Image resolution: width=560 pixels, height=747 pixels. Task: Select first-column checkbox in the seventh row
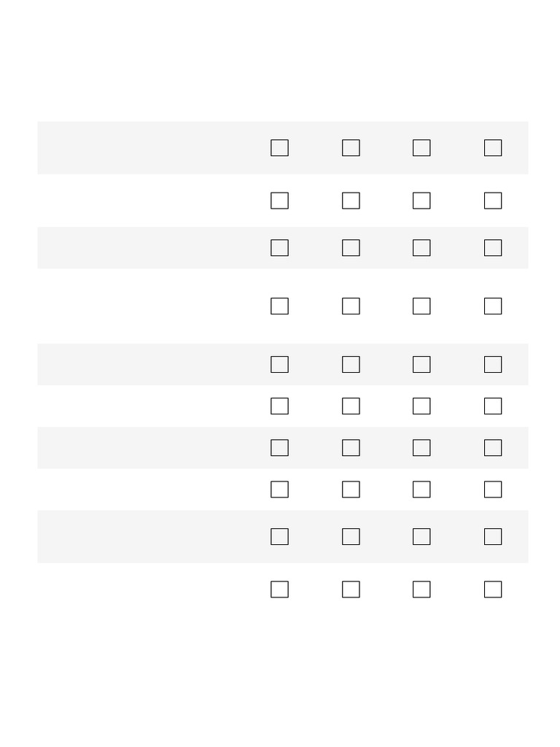pos(279,448)
